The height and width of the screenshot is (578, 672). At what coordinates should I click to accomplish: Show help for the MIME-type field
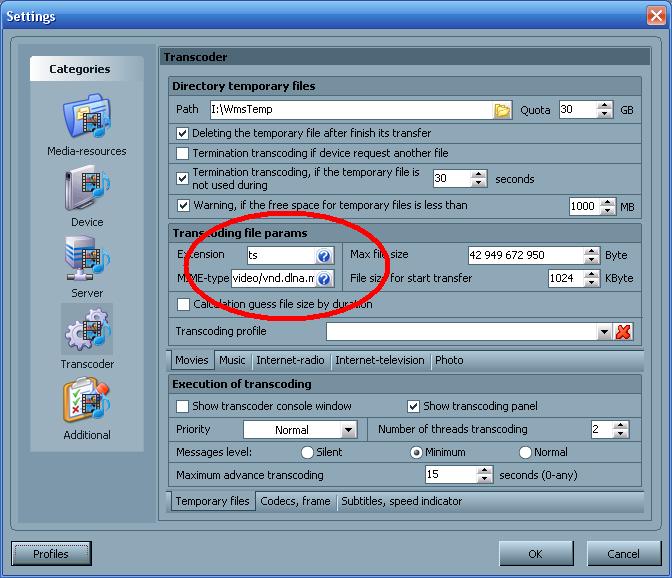(x=324, y=279)
